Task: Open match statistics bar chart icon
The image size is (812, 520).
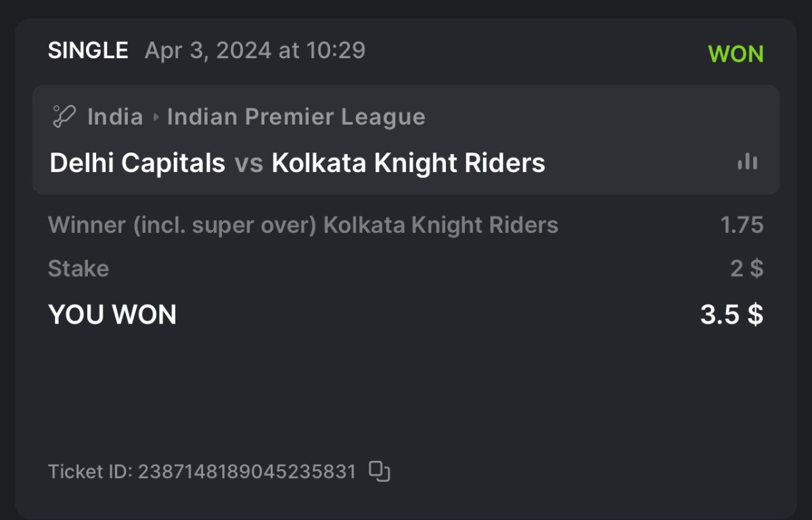Action: [x=747, y=162]
